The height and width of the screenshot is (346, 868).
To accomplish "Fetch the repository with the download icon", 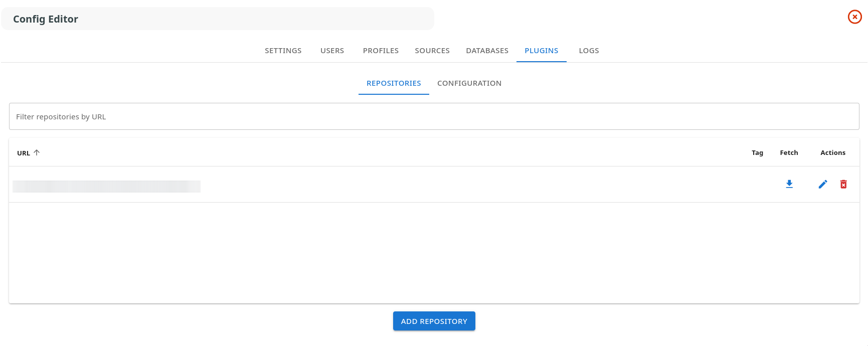I will coord(789,184).
